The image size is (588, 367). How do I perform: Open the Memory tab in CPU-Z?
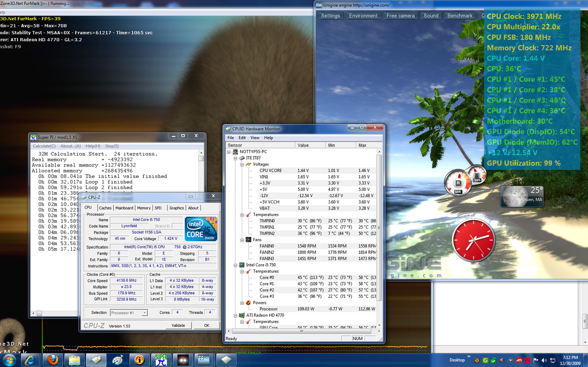(x=144, y=208)
